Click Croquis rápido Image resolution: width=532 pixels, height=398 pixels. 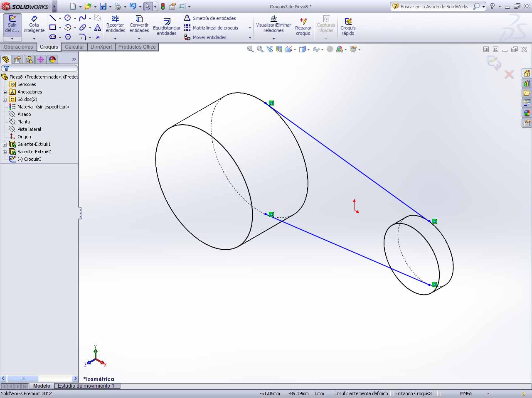pos(348,27)
